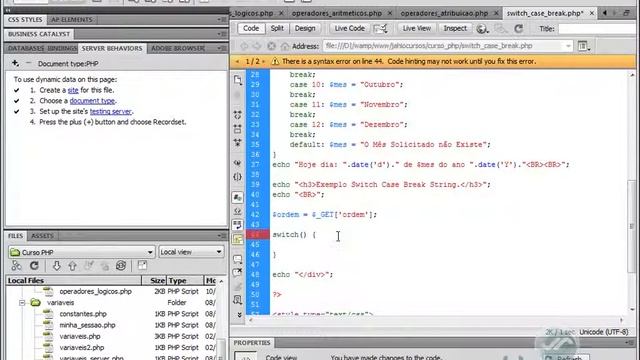Remove server behavior with minus button
640x360 pixels.
[x=28, y=63]
